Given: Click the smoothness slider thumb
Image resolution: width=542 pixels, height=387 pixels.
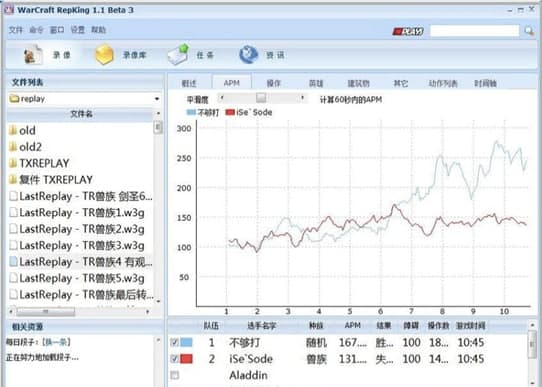Looking at the screenshot, I should [x=261, y=98].
